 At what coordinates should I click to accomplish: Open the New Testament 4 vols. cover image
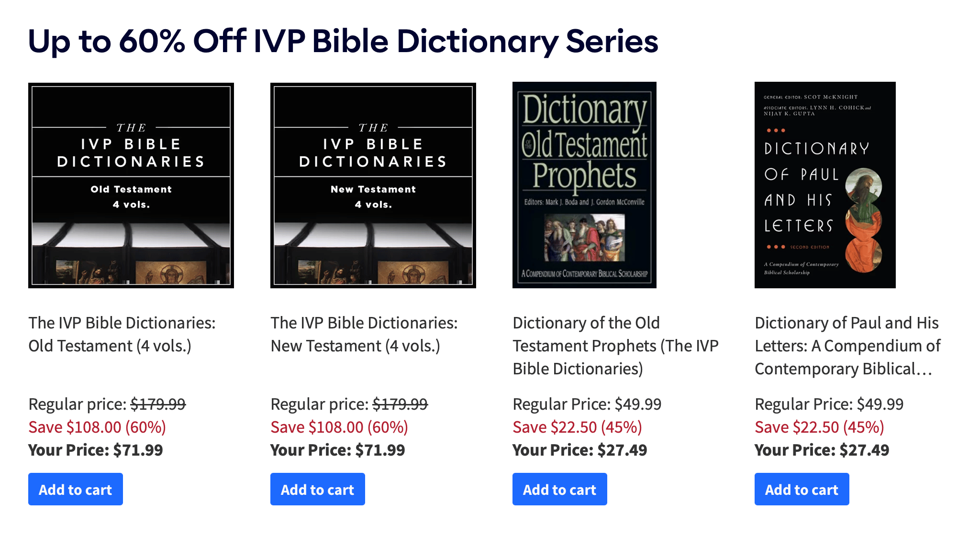(373, 185)
